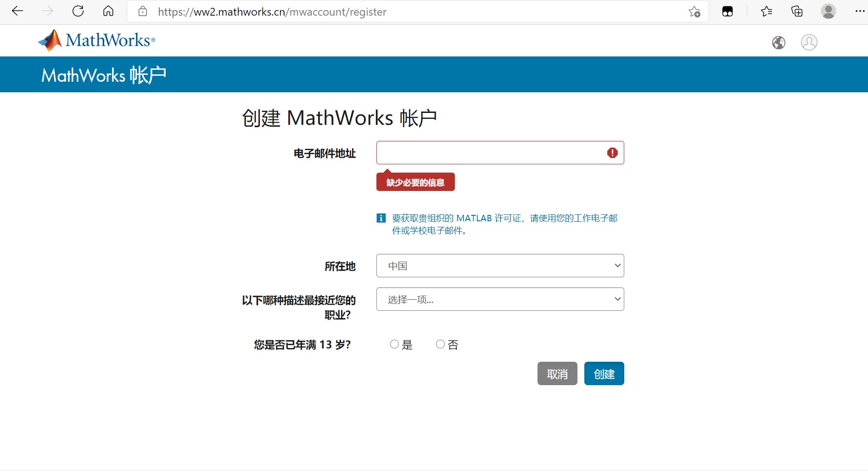Screen dimensions: 868x471
Task: Go back with the browser back arrow
Action: (17, 11)
